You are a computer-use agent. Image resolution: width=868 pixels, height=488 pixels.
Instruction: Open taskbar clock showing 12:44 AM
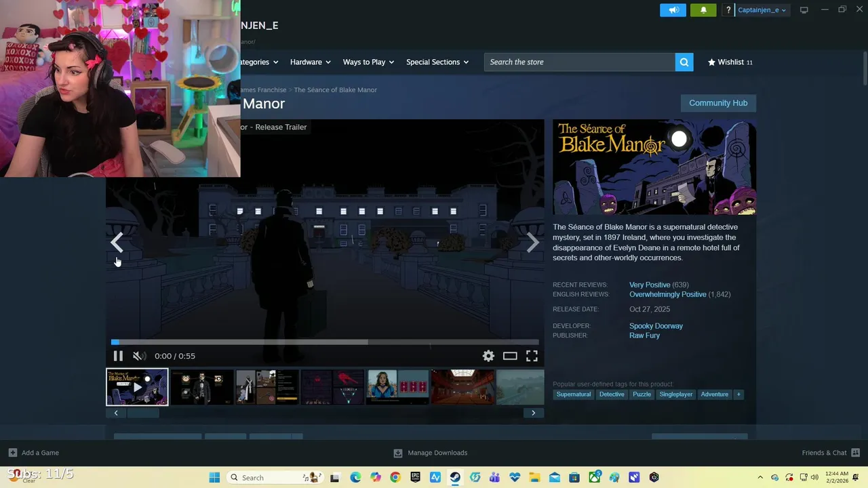pyautogui.click(x=837, y=477)
